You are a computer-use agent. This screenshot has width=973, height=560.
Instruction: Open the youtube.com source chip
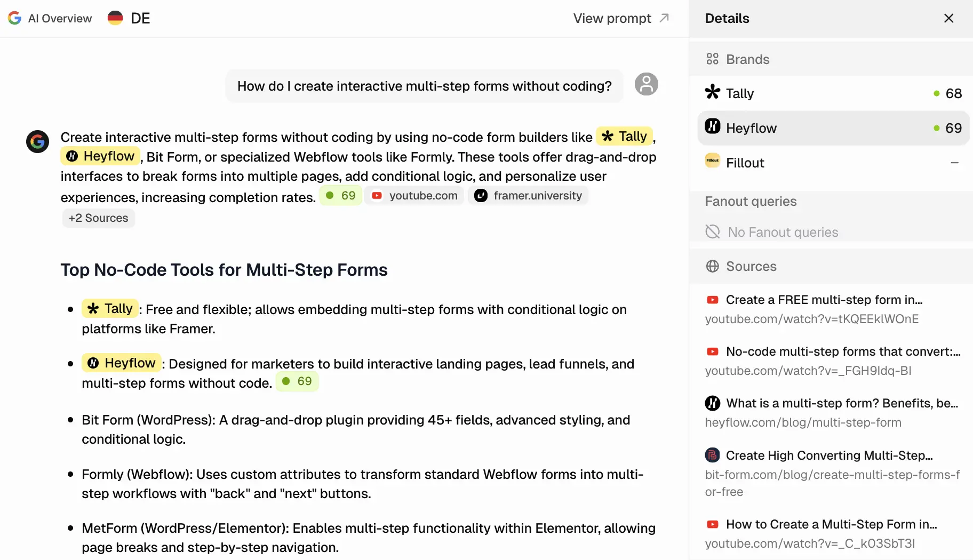point(414,196)
